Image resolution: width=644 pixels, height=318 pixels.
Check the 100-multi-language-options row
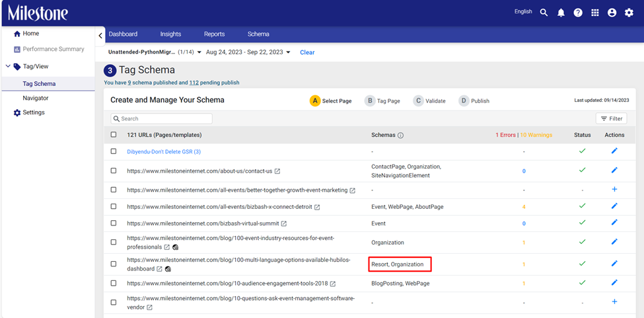[114, 264]
